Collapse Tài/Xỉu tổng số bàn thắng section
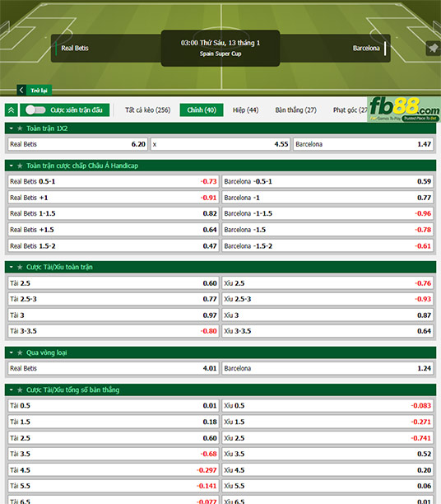The width and height of the screenshot is (441, 504). (x=12, y=390)
